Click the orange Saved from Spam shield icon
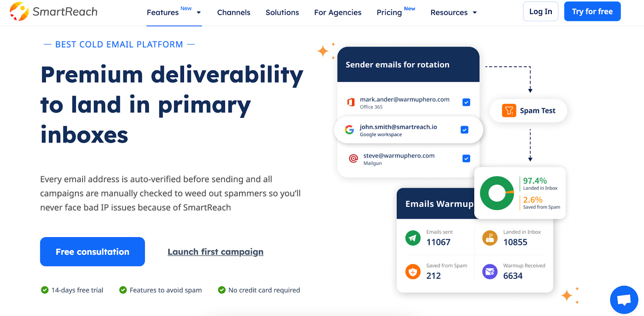Screen dimensions: 644x316 pyautogui.click(x=413, y=272)
